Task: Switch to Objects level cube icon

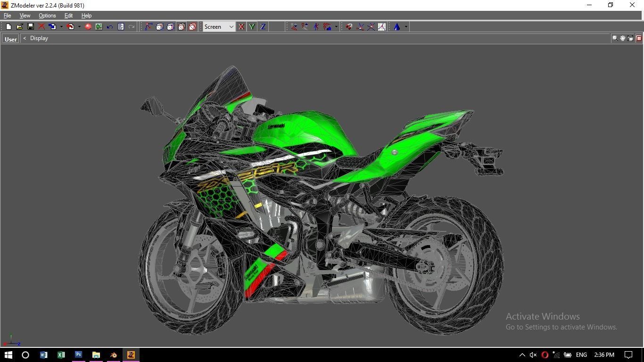Action: click(182, 27)
